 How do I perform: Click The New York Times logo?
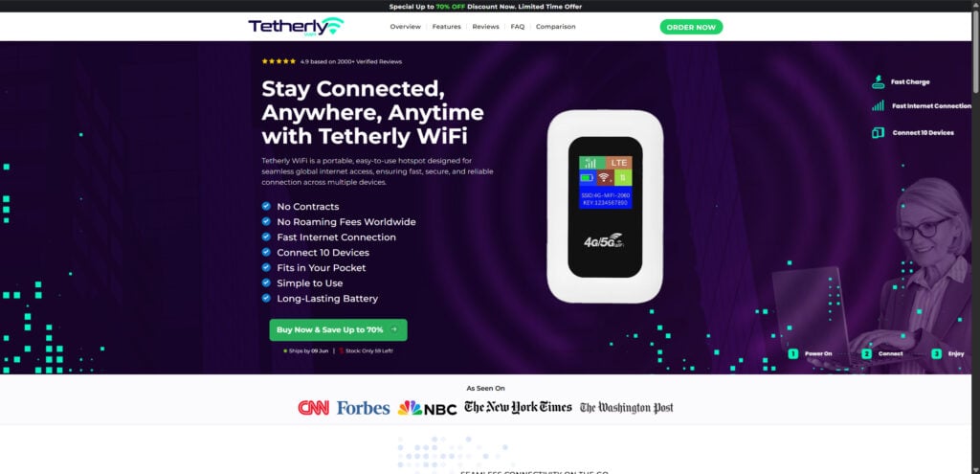pos(518,407)
